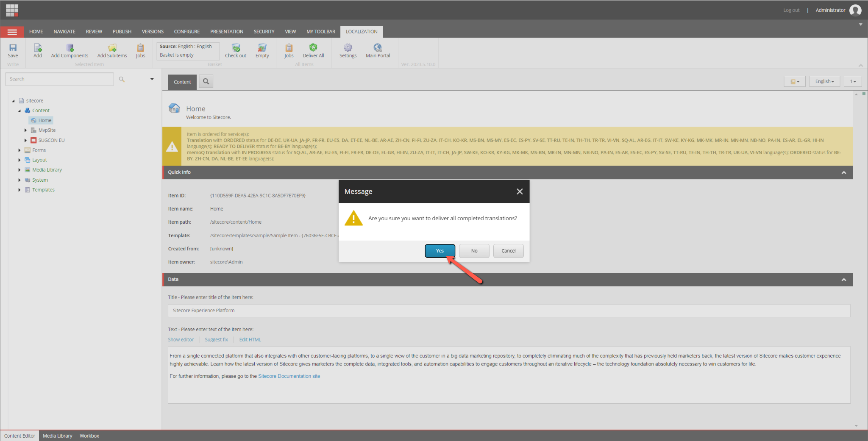The height and width of the screenshot is (441, 868).
Task: Open the bottom Media Library tab
Action: click(58, 436)
